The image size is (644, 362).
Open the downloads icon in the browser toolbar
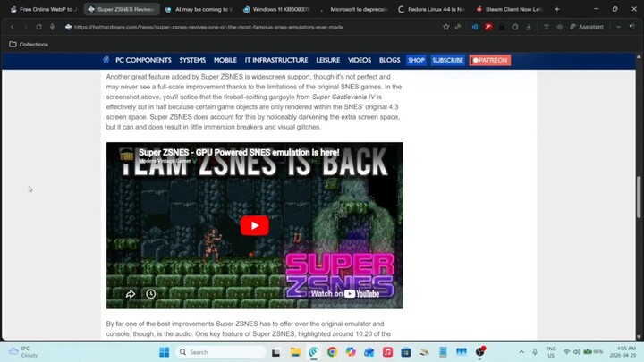tap(529, 27)
